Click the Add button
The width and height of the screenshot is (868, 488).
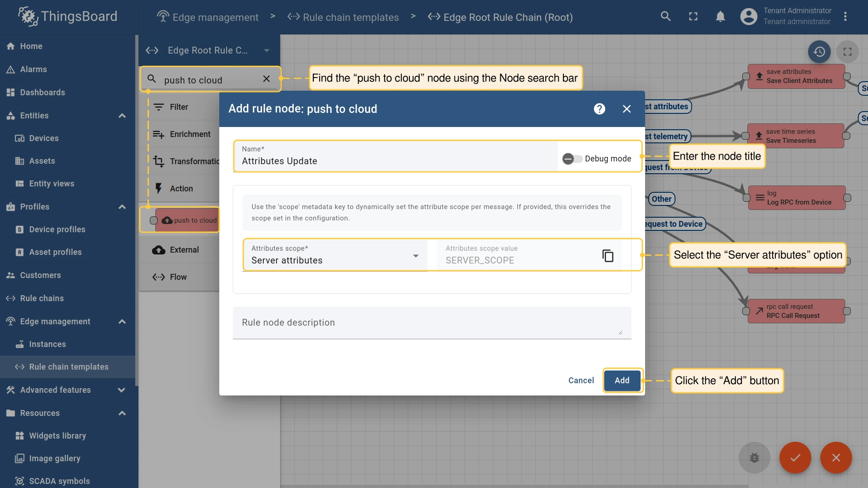(x=622, y=381)
